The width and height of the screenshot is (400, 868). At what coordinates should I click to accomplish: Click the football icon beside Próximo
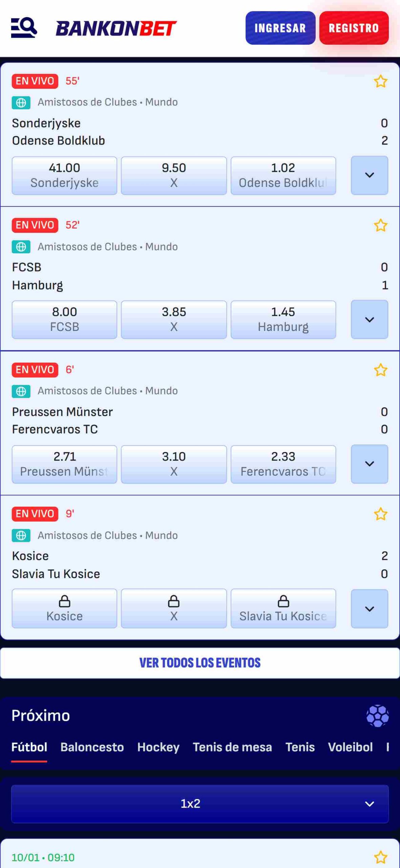click(x=377, y=716)
